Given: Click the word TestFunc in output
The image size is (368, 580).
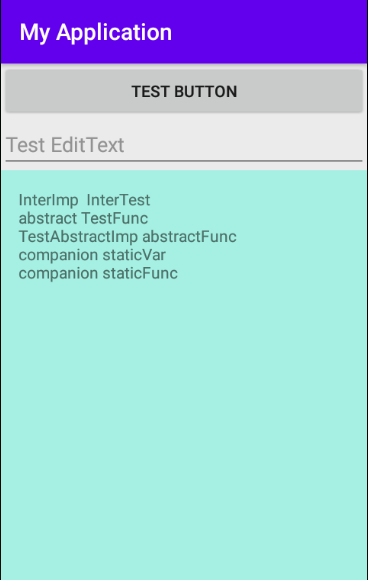Looking at the screenshot, I should (115, 218).
